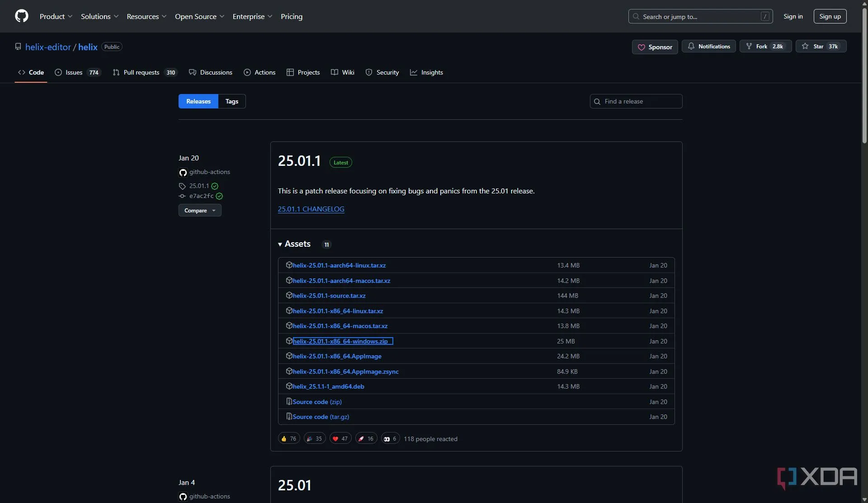Open the 25.01.1 release title

click(299, 161)
